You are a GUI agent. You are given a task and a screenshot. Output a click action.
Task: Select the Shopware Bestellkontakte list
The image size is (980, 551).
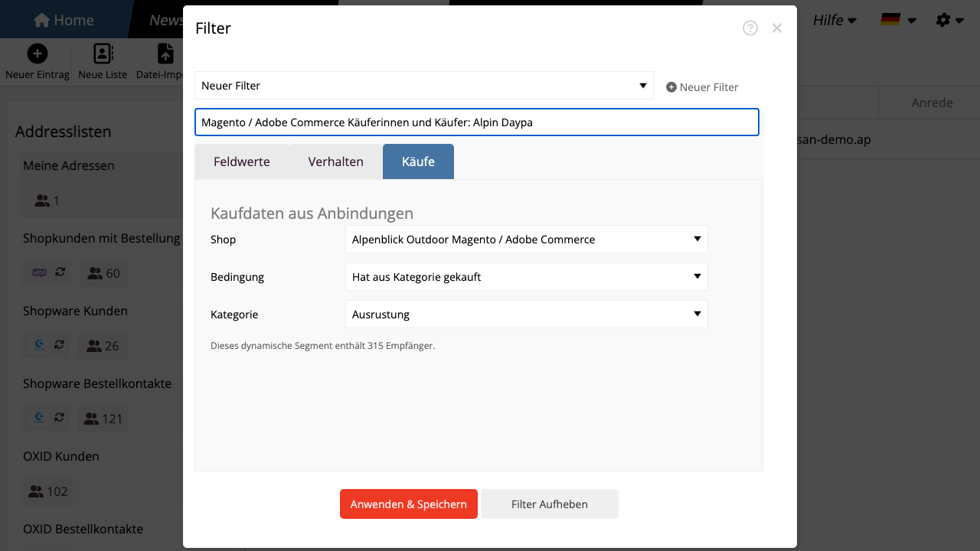[x=97, y=384]
